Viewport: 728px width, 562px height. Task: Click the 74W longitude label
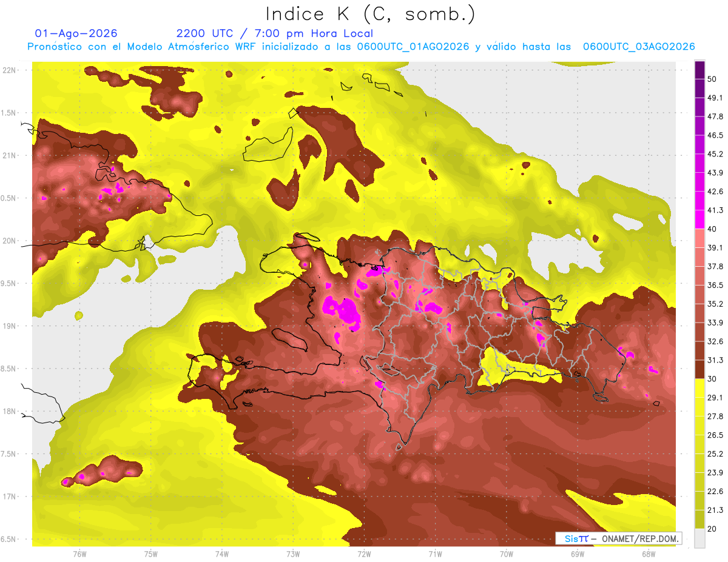tap(221, 554)
